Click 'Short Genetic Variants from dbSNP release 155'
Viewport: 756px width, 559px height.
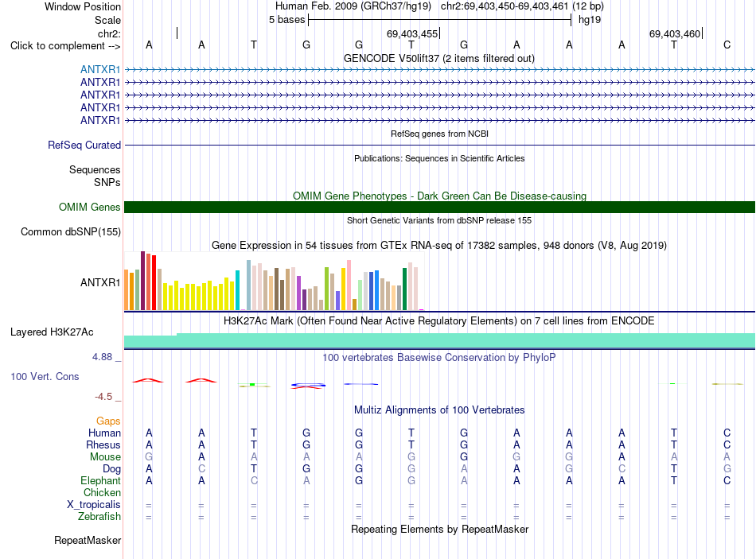pyautogui.click(x=439, y=220)
